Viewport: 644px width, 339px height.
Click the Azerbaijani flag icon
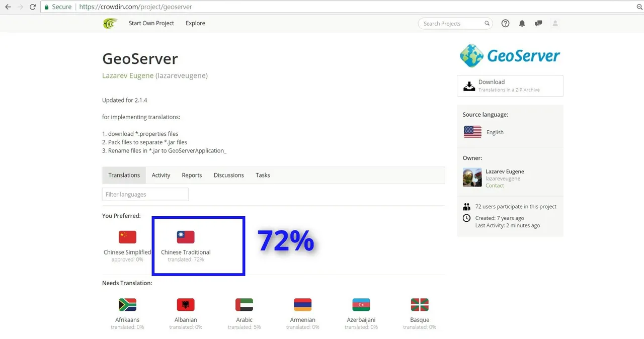tap(361, 305)
